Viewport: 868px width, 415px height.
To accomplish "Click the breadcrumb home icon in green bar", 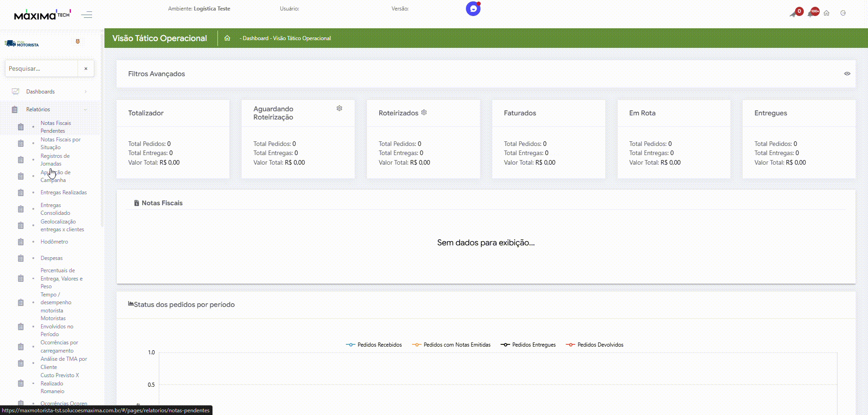I will (227, 38).
